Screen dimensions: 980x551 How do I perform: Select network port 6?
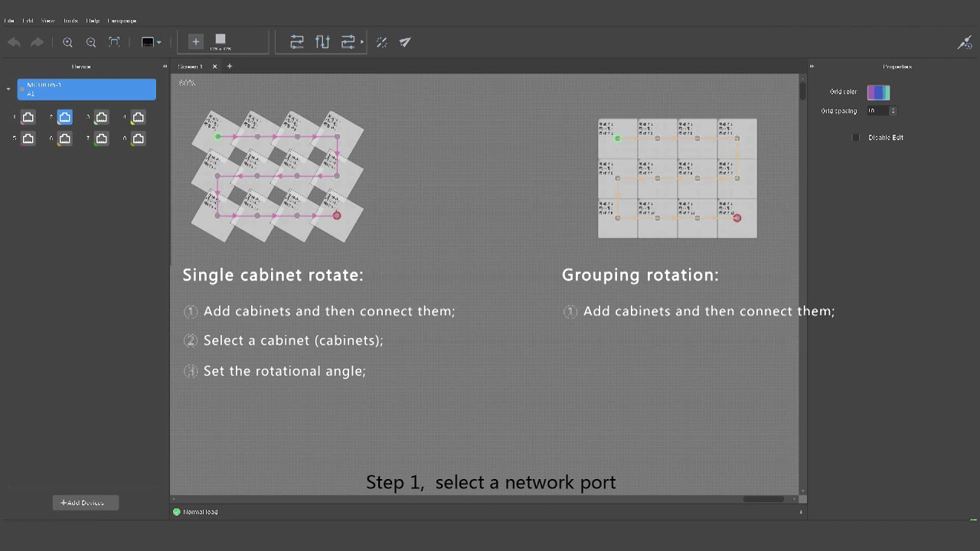tap(65, 139)
